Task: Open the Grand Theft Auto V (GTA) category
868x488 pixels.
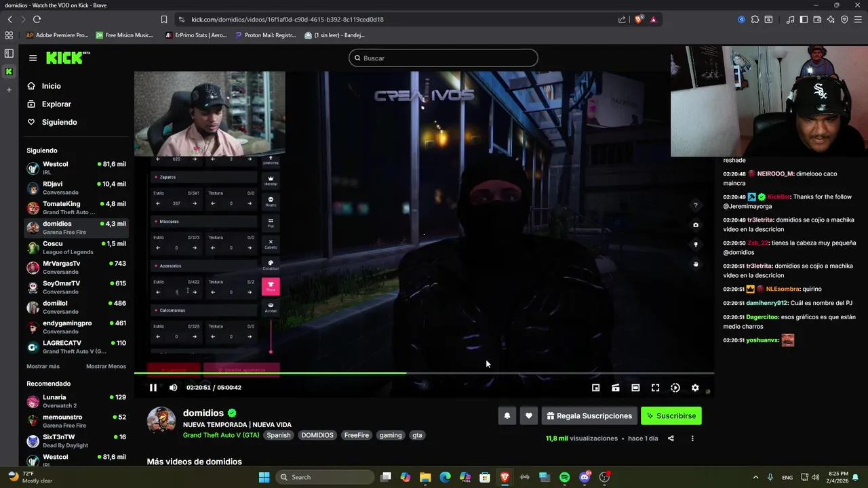Action: click(x=221, y=435)
